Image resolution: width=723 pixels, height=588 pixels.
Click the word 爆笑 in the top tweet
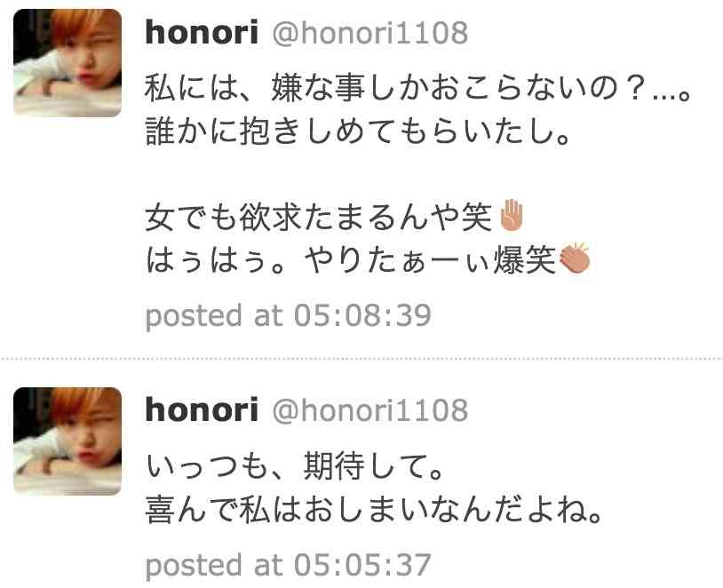[525, 260]
